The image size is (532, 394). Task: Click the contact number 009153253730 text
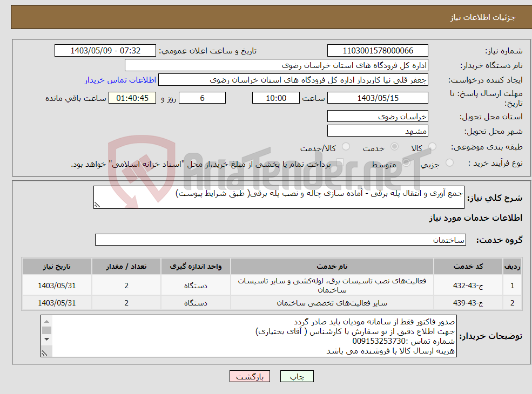[x=379, y=341]
